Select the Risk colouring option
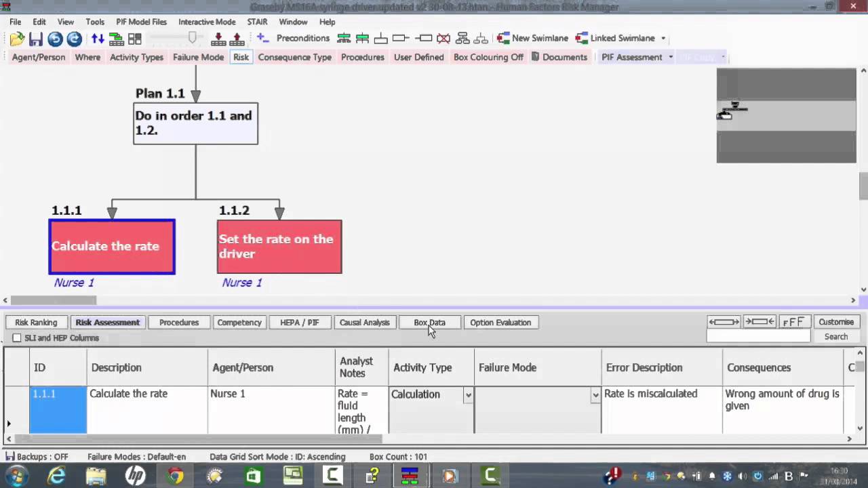Viewport: 868px width, 488px height. coord(241,57)
